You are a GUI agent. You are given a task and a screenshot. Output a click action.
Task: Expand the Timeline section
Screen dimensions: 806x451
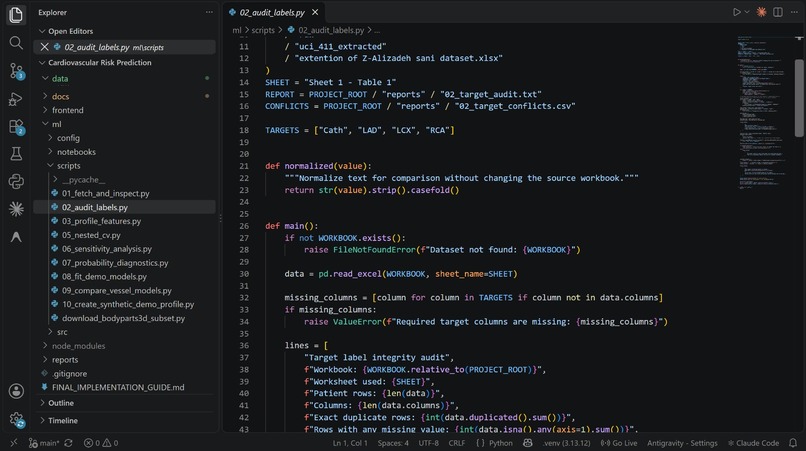pyautogui.click(x=42, y=421)
